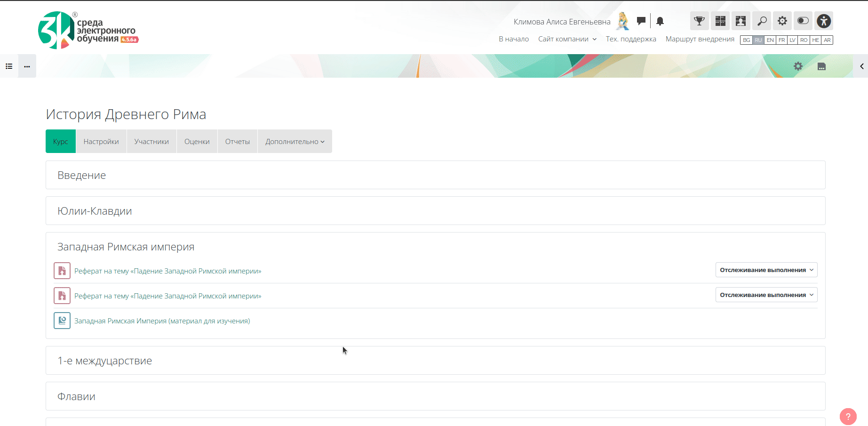Open first Отслеживание выполнения dropdown

pos(766,270)
